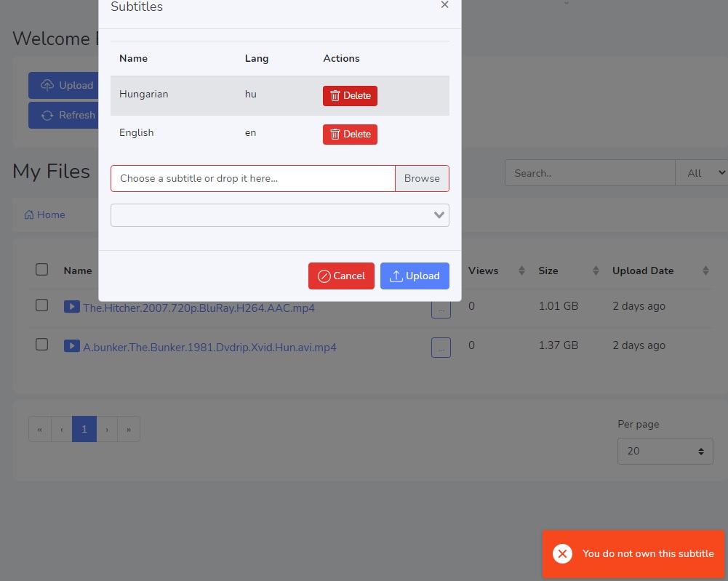Dismiss the error toast X icon
Image resolution: width=728 pixels, height=581 pixels.
point(562,554)
